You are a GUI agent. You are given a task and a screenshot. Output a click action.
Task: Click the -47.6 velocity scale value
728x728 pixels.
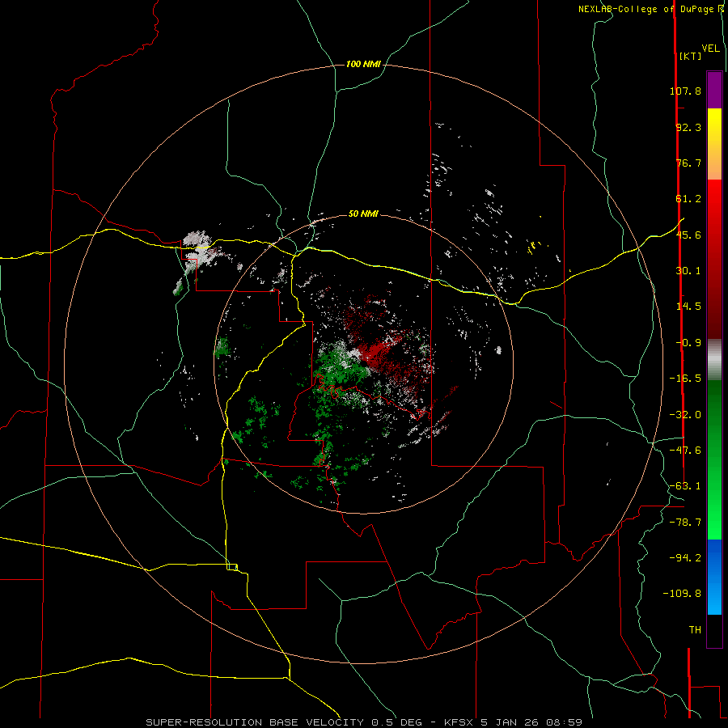685,451
